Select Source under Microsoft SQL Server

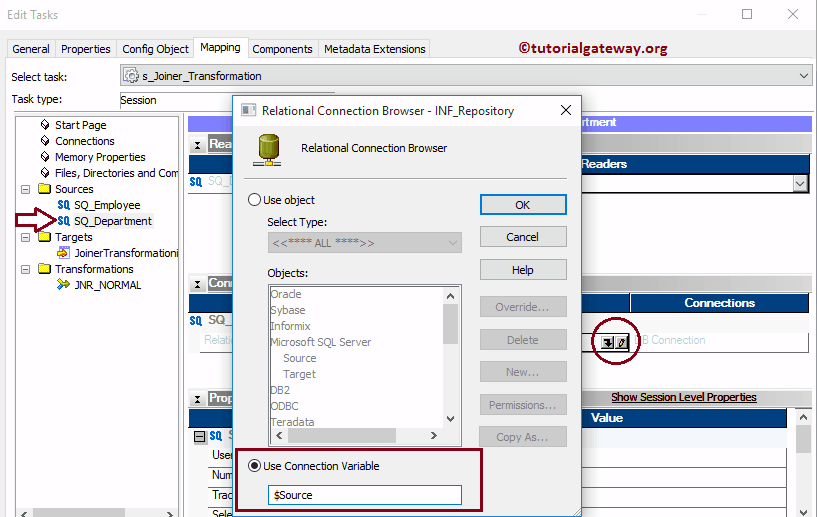coord(300,358)
